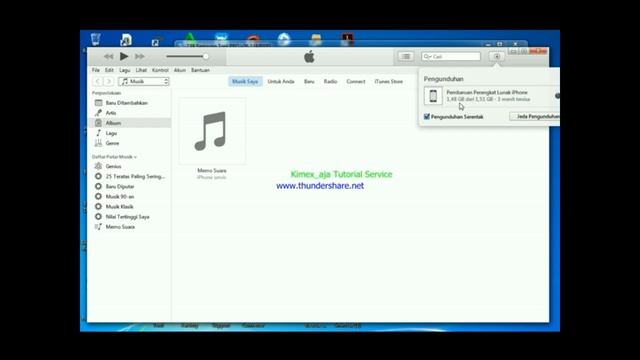
Task: Go forward with the right navigation arrow
Action: pyautogui.click(x=109, y=82)
